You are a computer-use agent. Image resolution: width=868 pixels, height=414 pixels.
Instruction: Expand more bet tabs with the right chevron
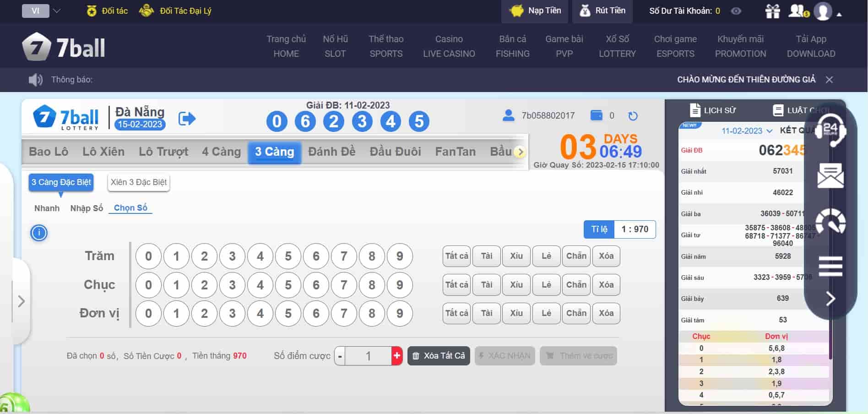tap(520, 152)
